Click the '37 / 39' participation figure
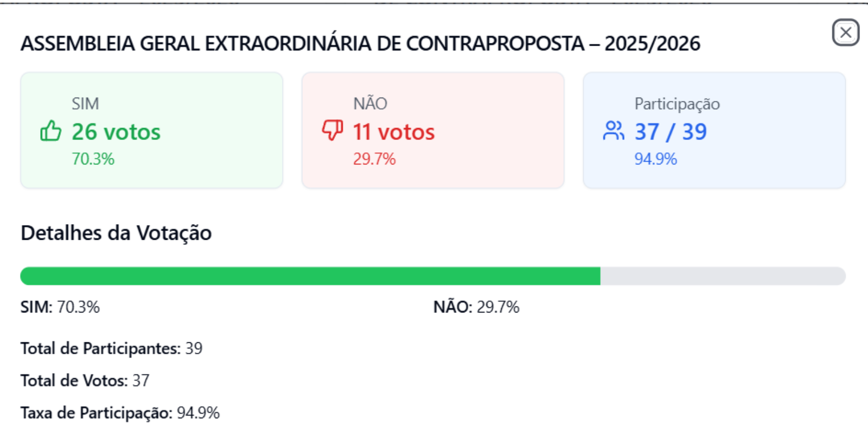This screenshot has height=434, width=868. coord(671,132)
